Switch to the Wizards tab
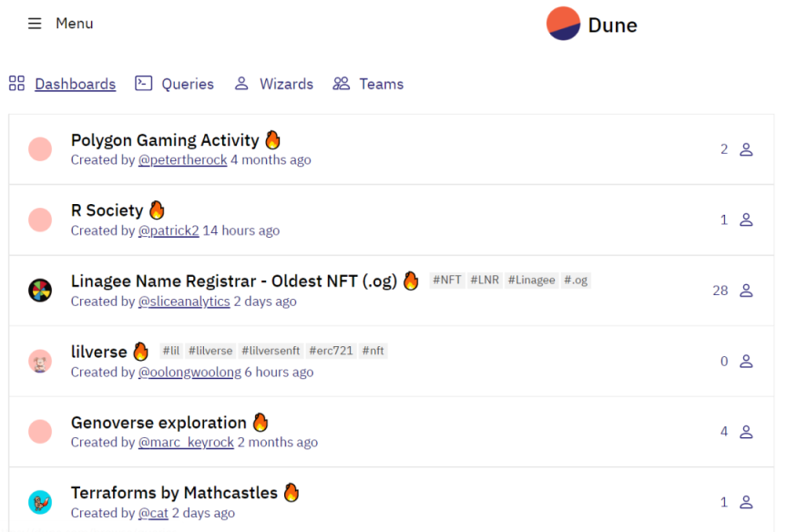Image resolution: width=787 pixels, height=532 pixels. pos(287,84)
